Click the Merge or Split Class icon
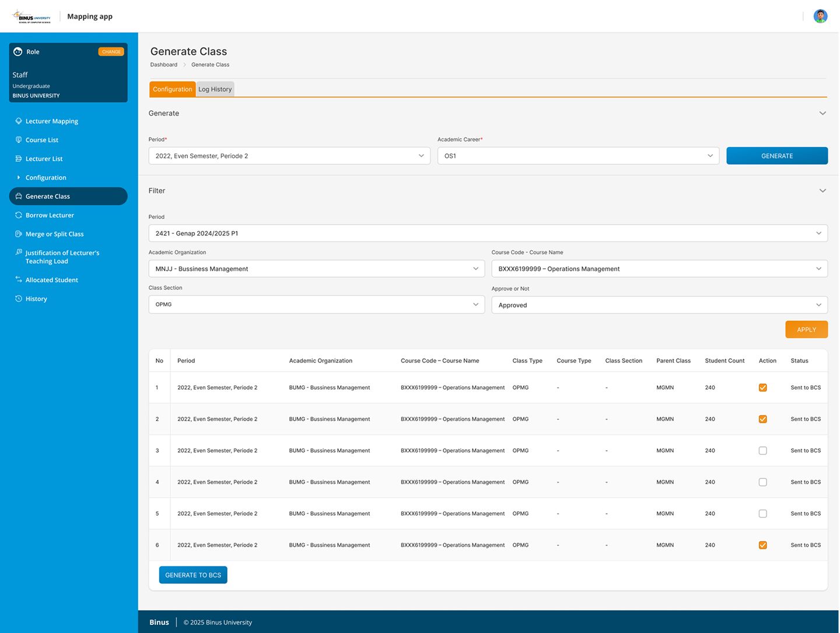840x633 pixels. point(19,234)
